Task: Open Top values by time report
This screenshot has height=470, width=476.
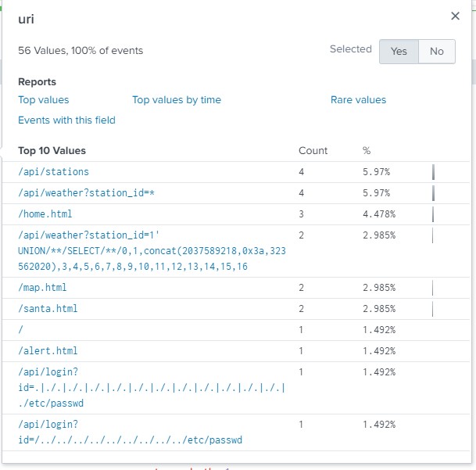Action: 177,100
